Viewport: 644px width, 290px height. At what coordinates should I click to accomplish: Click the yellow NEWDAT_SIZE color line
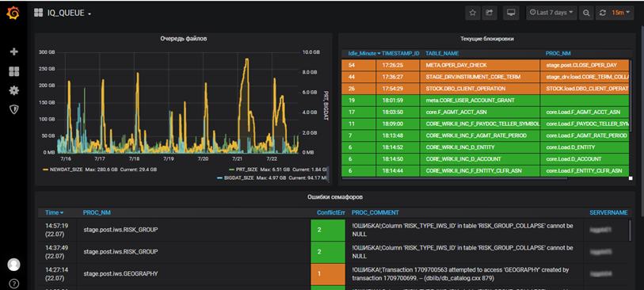45,170
